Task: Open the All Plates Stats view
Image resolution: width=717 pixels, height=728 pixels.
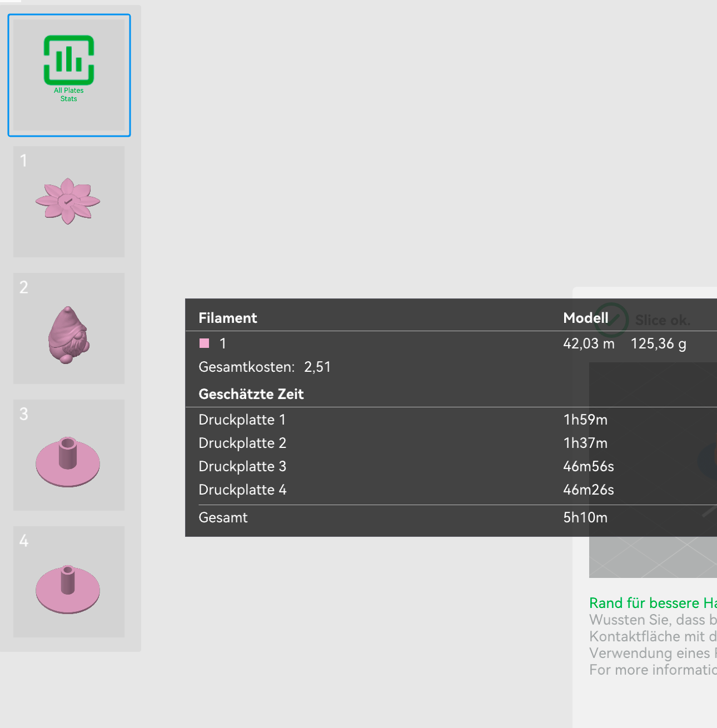Action: click(x=69, y=75)
